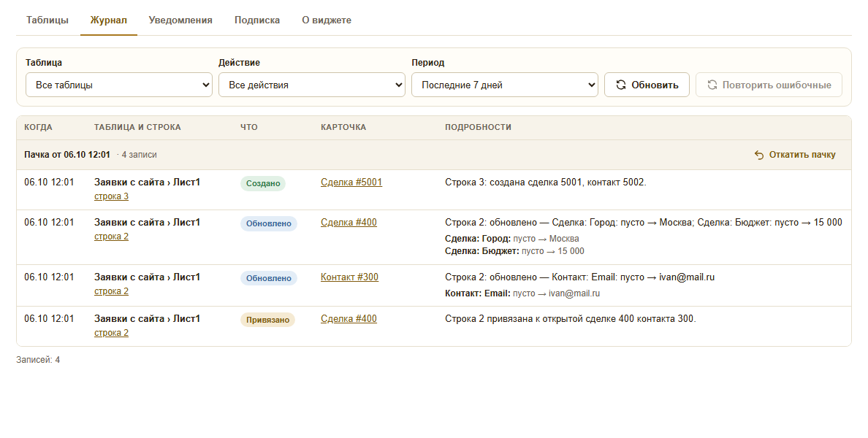868x438 pixels.
Task: Click the undo arrow icon beside Откатить пачку
Action: (759, 155)
